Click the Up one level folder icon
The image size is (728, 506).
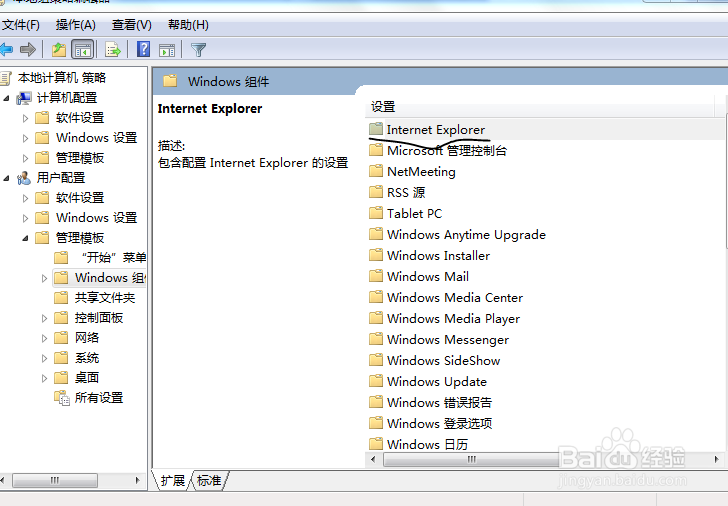click(59, 49)
